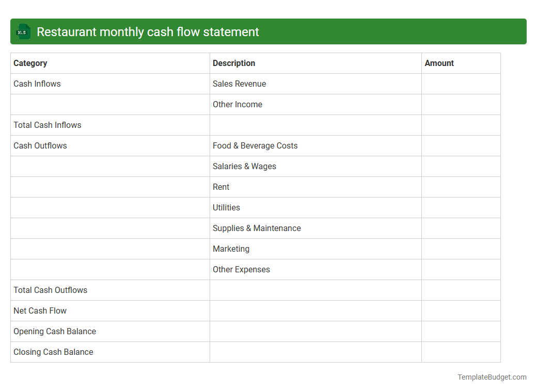
Task: Click the Utilities description cell
Action: (x=226, y=207)
